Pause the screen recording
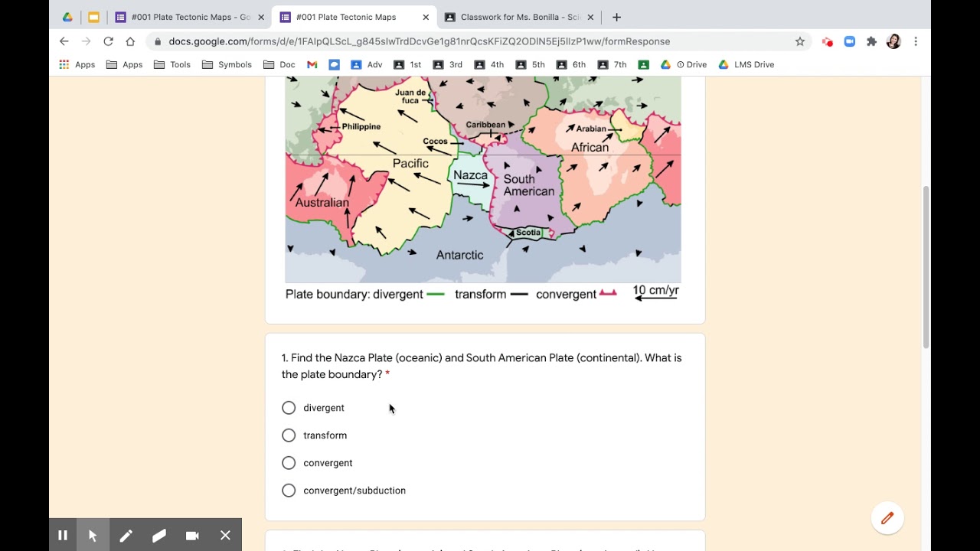The image size is (980, 551). [63, 536]
